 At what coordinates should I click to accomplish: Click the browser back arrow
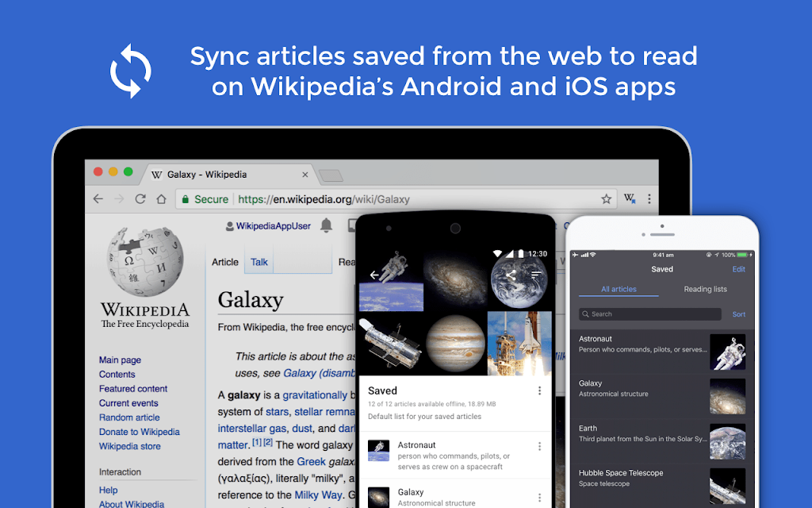tap(98, 199)
